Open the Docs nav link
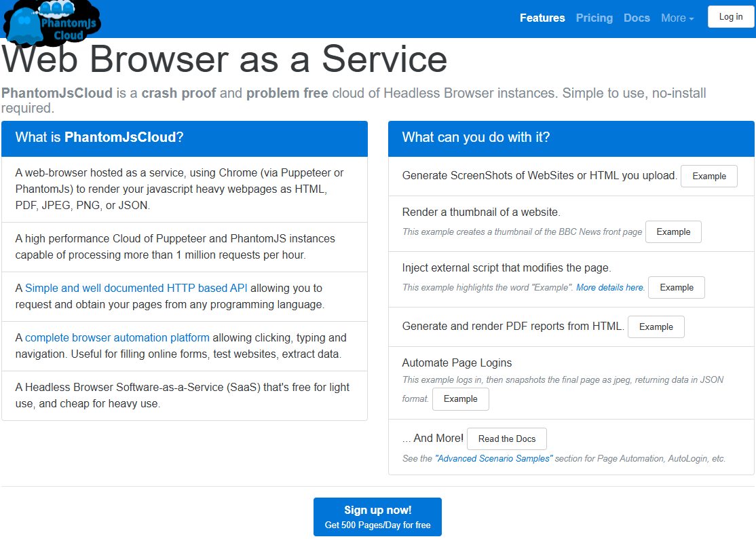Image resolution: width=756 pixels, height=539 pixels. (x=637, y=18)
